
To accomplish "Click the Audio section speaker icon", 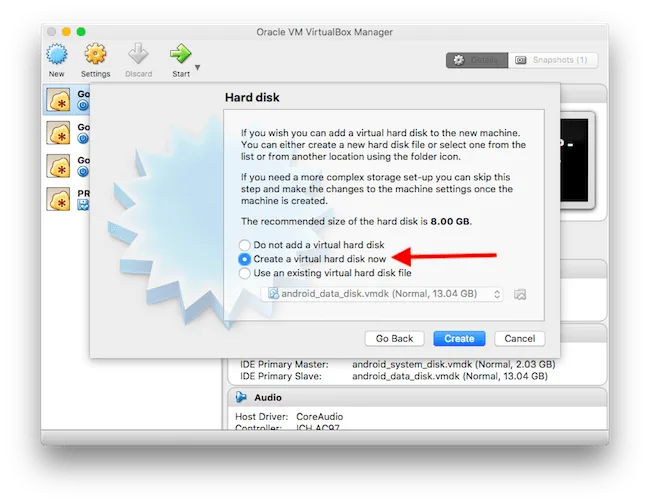I will (x=241, y=397).
